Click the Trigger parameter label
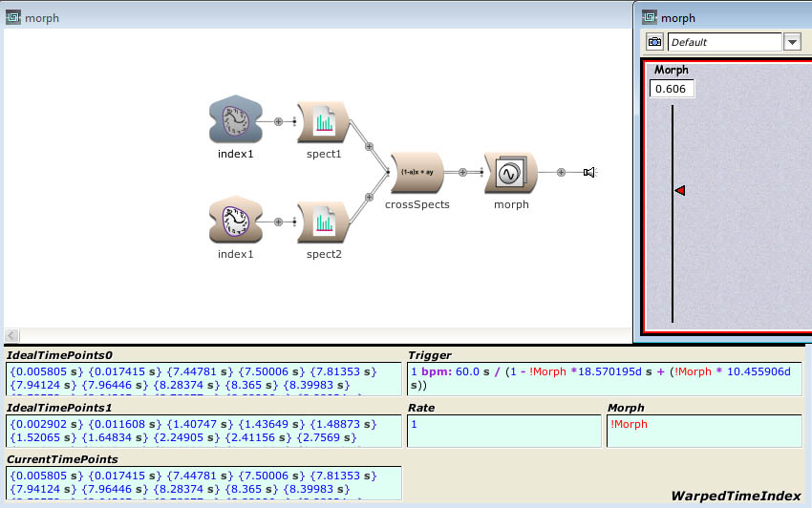 (x=430, y=355)
